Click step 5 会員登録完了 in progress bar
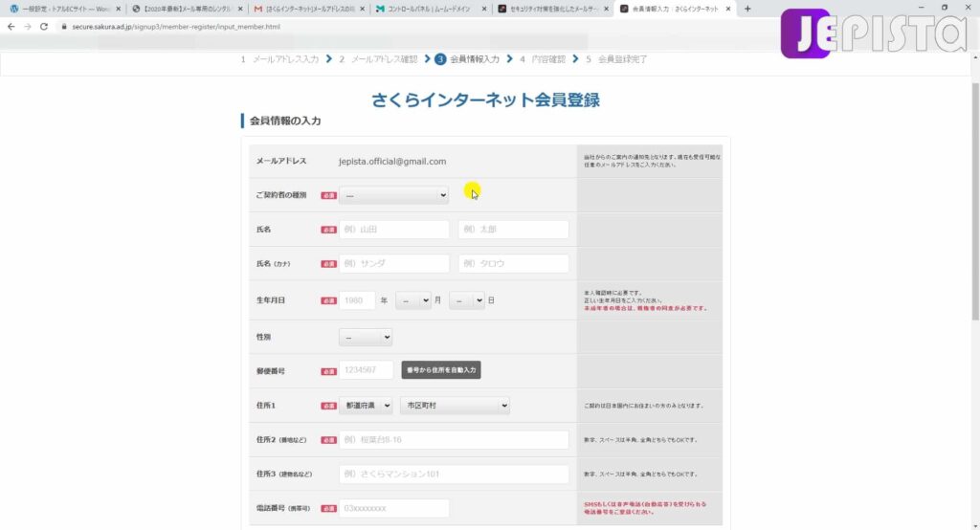This screenshot has height=530, width=980. coord(616,59)
